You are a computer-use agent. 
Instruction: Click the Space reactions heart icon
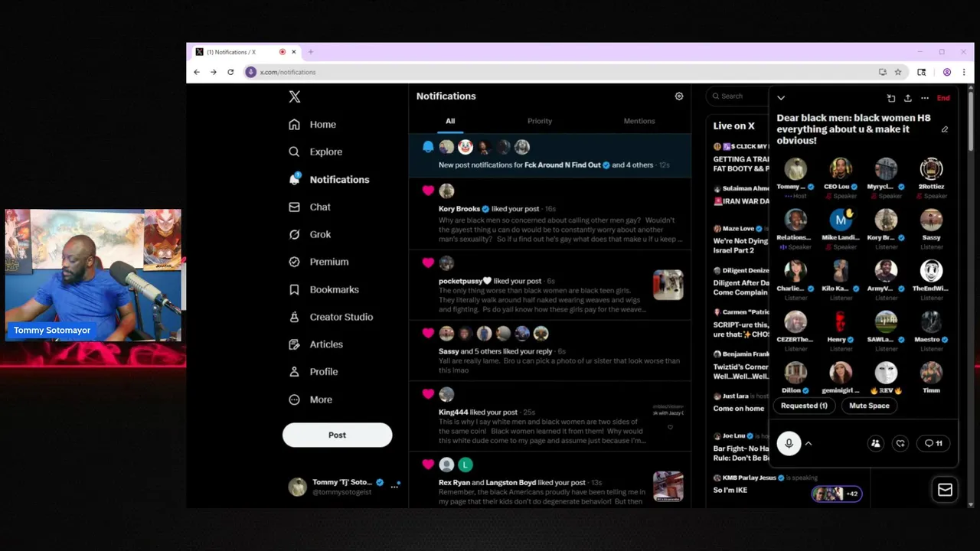coord(900,443)
